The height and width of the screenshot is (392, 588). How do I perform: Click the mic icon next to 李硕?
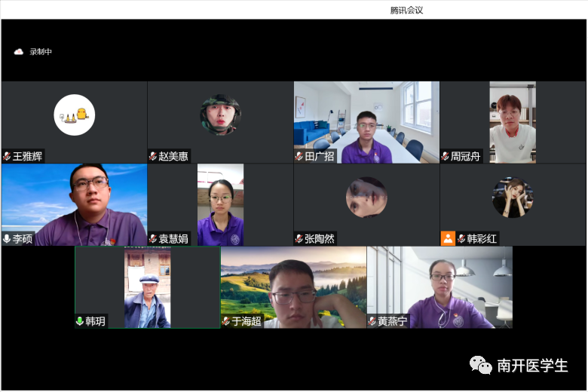click(7, 238)
